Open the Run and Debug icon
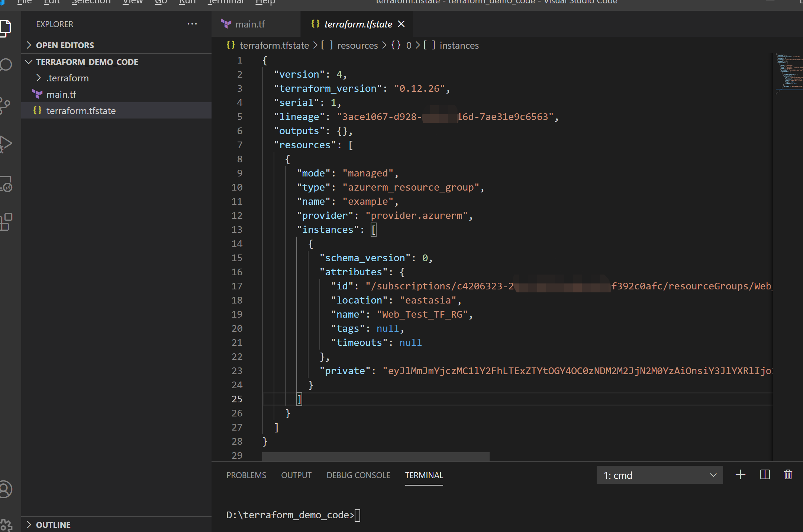 (x=6, y=144)
